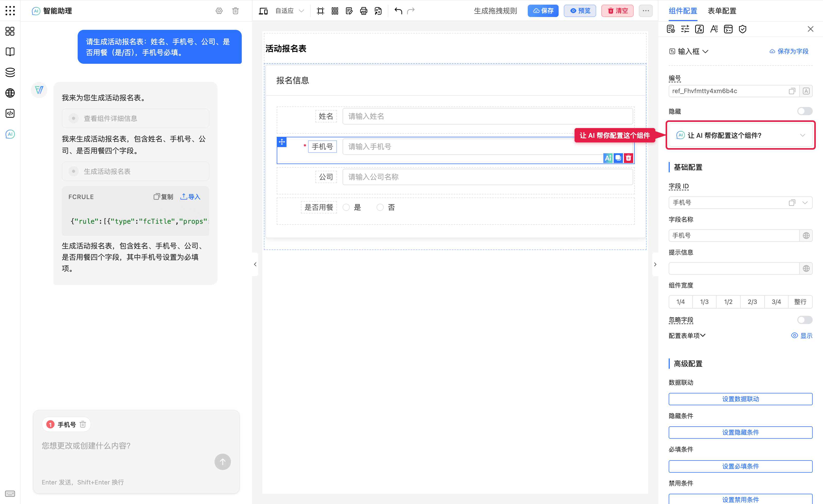Viewport: 823px width, 504px height.
Task: Open the database stack sidebar icon
Action: (x=10, y=73)
